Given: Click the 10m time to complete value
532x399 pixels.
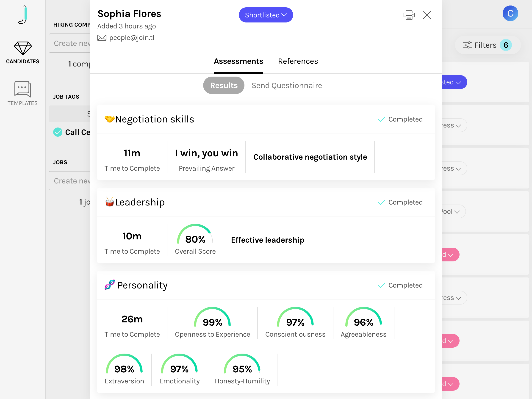Looking at the screenshot, I should (132, 236).
